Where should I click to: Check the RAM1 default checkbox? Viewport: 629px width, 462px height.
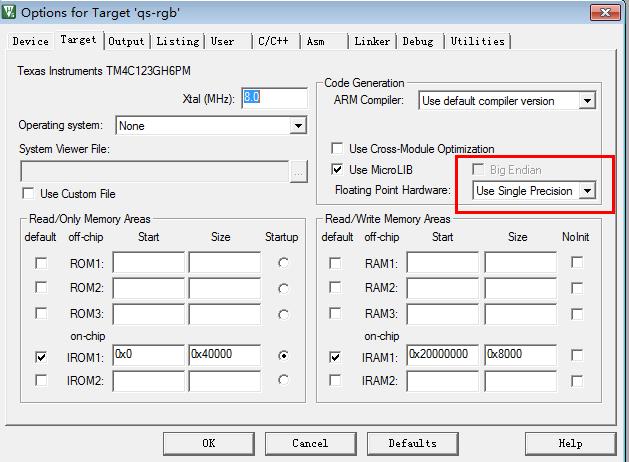[x=335, y=263]
